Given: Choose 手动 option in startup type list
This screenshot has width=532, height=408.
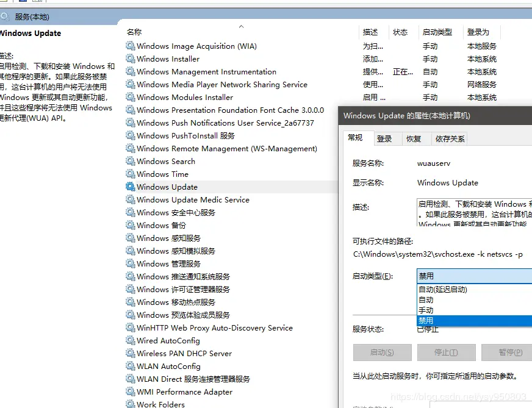Looking at the screenshot, I should point(474,310).
